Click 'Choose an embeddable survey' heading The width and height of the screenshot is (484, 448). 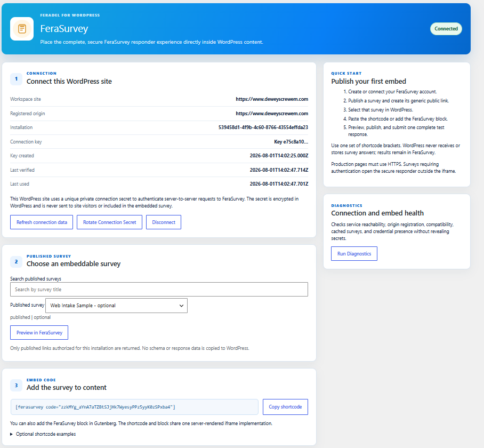(74, 264)
